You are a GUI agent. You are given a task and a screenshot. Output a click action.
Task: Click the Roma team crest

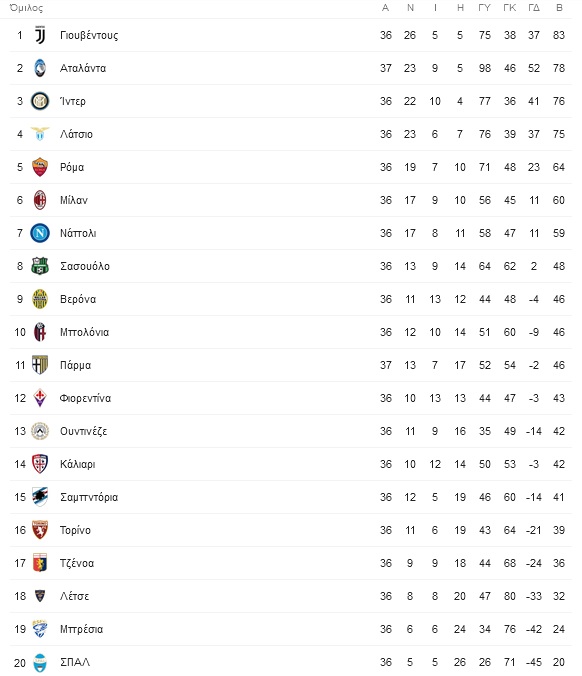point(40,167)
